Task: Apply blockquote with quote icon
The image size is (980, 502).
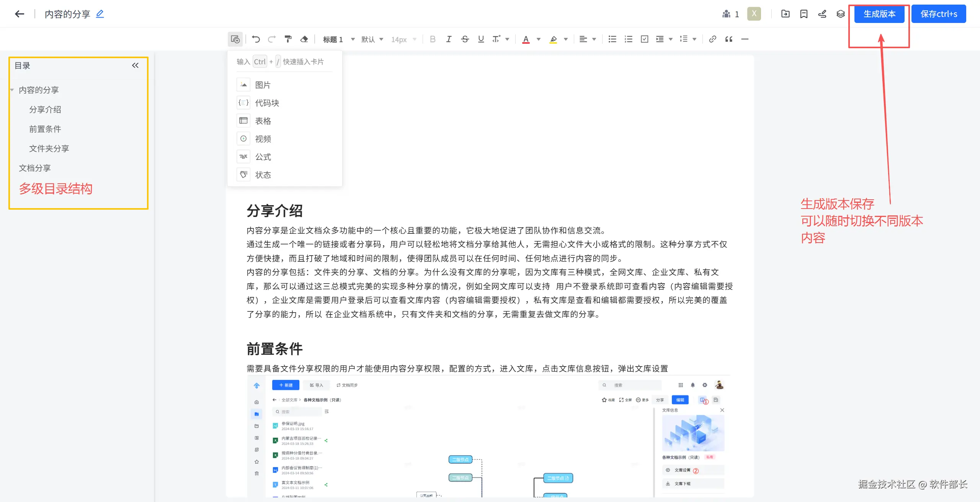Action: tap(728, 39)
